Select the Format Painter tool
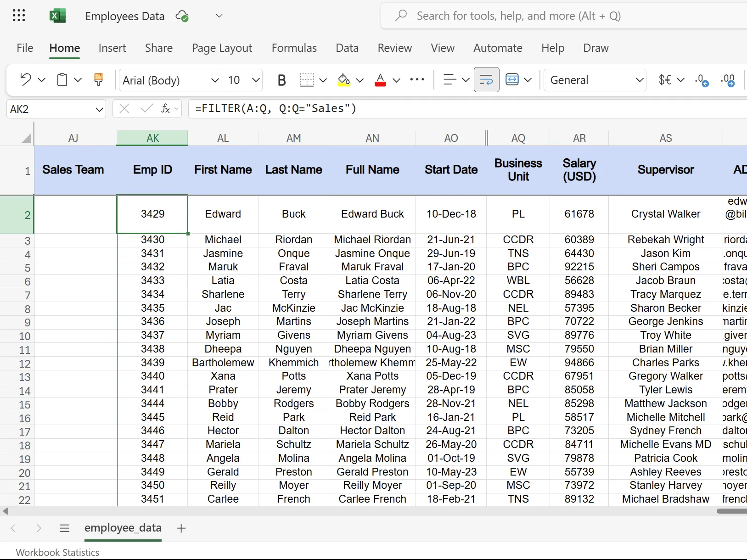Viewport: 747px width, 560px height. [x=99, y=79]
